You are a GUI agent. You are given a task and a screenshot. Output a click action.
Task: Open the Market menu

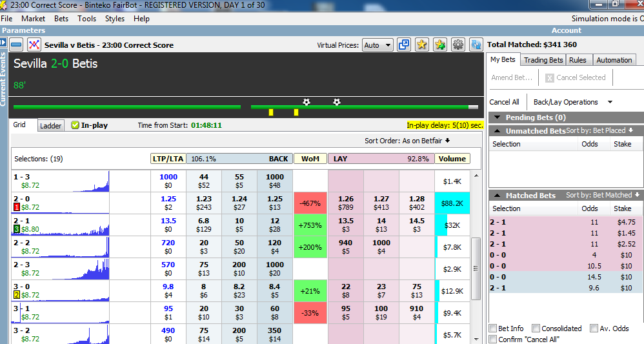click(x=33, y=19)
